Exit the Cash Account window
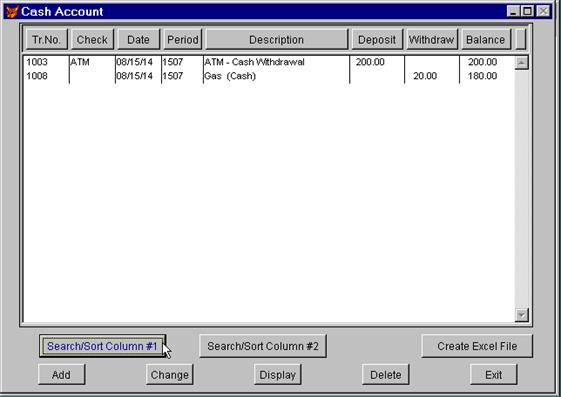Viewport: 561px width, 397px height. coord(494,375)
